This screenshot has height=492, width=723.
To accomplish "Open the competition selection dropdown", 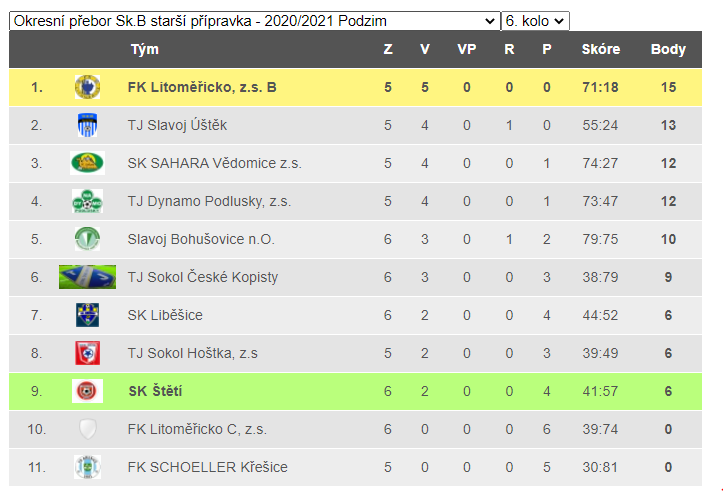I will click(x=254, y=21).
